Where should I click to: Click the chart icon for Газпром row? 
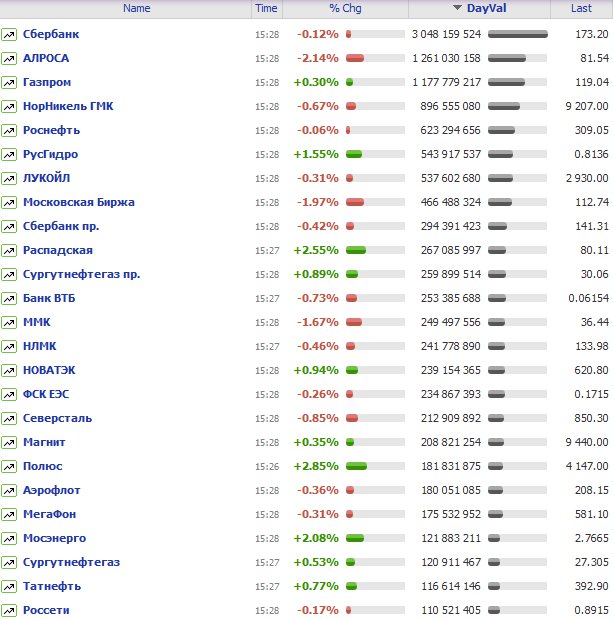pos(9,82)
